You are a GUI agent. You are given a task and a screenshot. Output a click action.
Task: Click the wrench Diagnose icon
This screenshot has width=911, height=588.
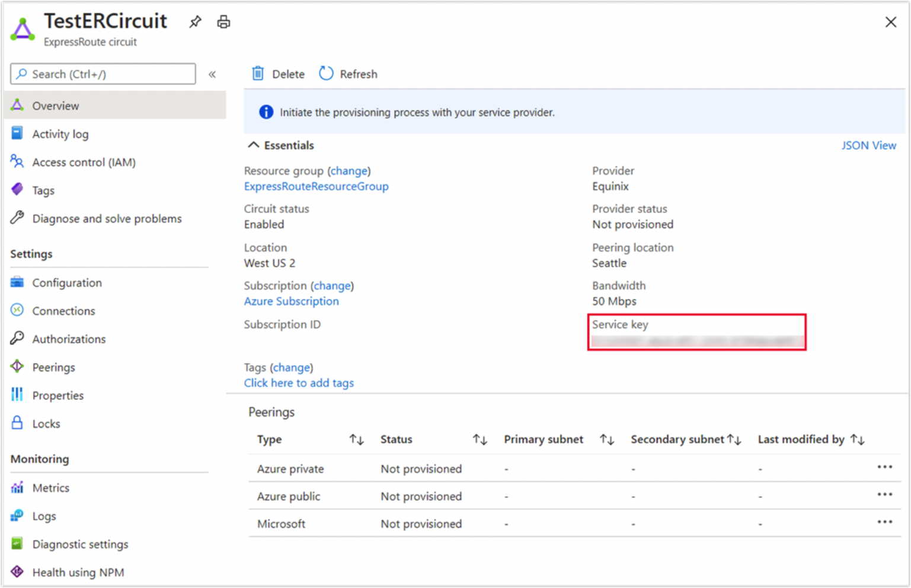17,218
